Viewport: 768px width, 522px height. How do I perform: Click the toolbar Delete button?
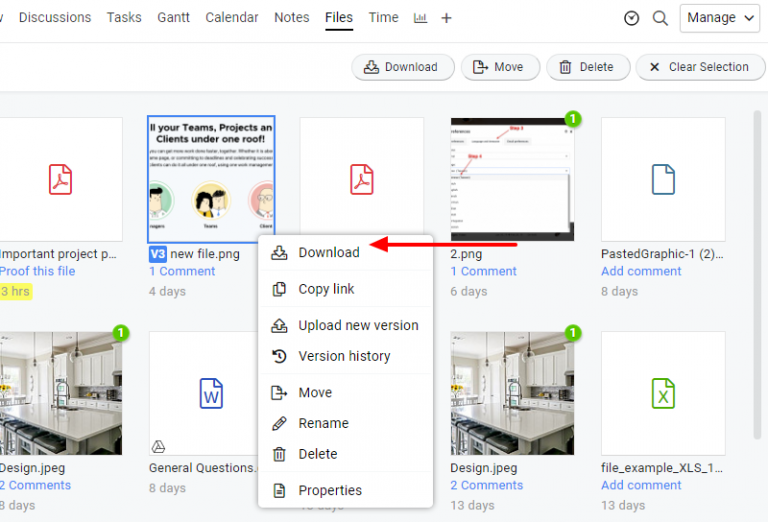(586, 67)
